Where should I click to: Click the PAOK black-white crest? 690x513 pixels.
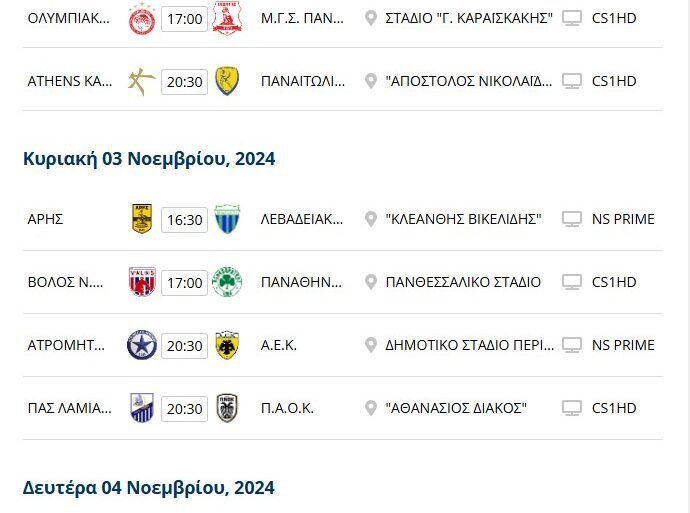click(227, 408)
